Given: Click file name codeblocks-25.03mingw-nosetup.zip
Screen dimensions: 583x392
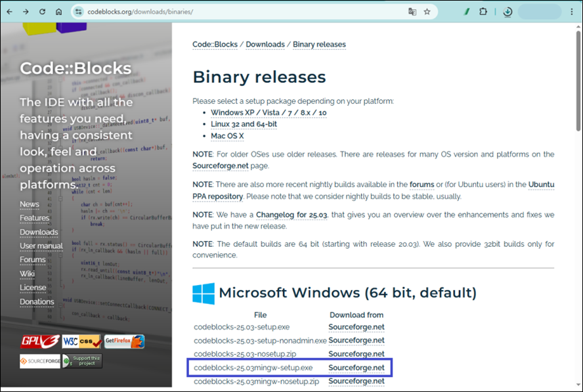Looking at the screenshot, I should [257, 381].
